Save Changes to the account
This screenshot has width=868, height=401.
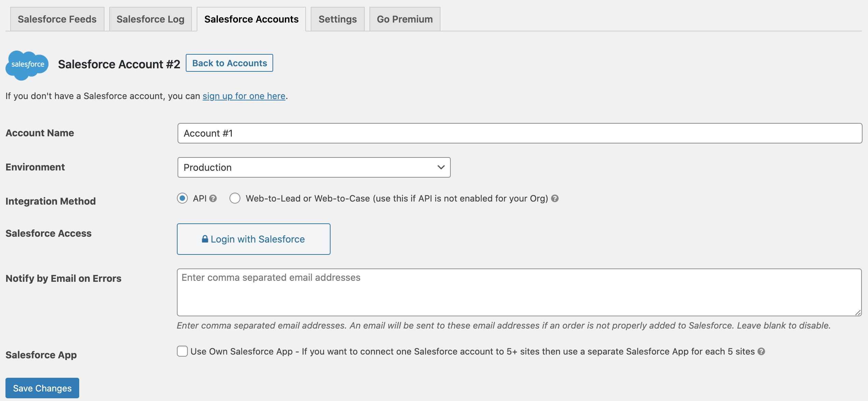click(x=42, y=388)
